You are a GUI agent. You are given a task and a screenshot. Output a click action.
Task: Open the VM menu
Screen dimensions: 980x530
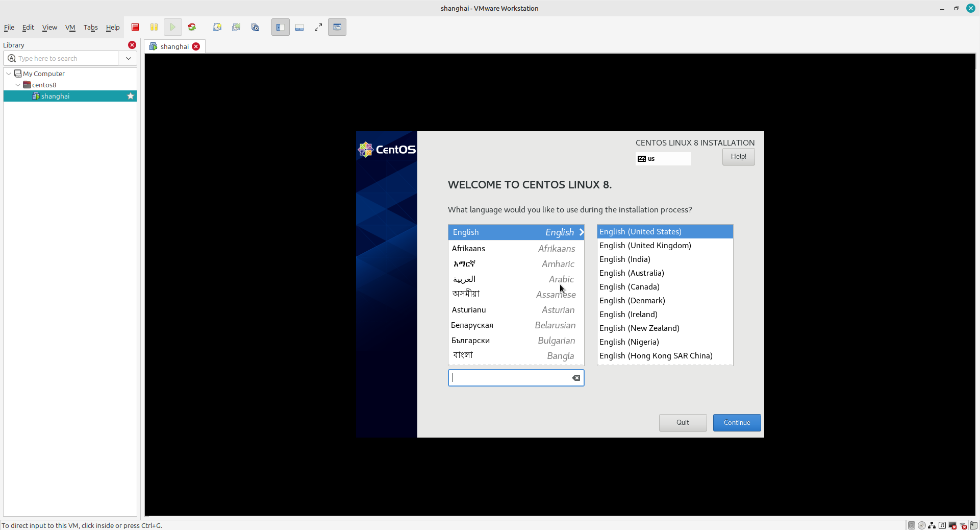coord(70,28)
